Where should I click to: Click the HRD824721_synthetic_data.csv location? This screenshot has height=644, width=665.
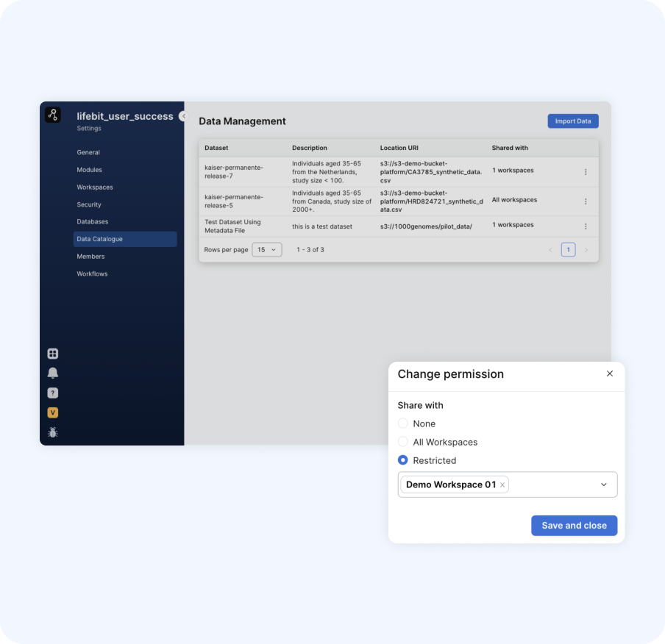(431, 201)
